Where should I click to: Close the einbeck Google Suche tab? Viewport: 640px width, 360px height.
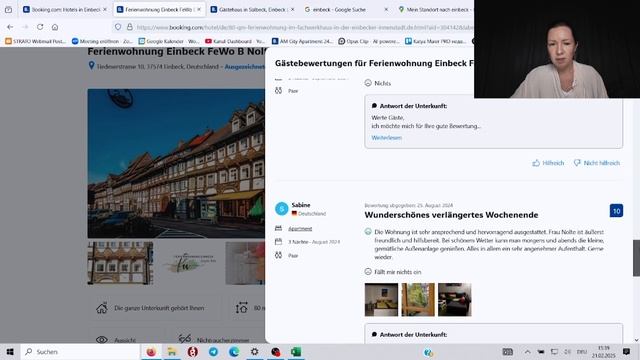[x=386, y=9]
